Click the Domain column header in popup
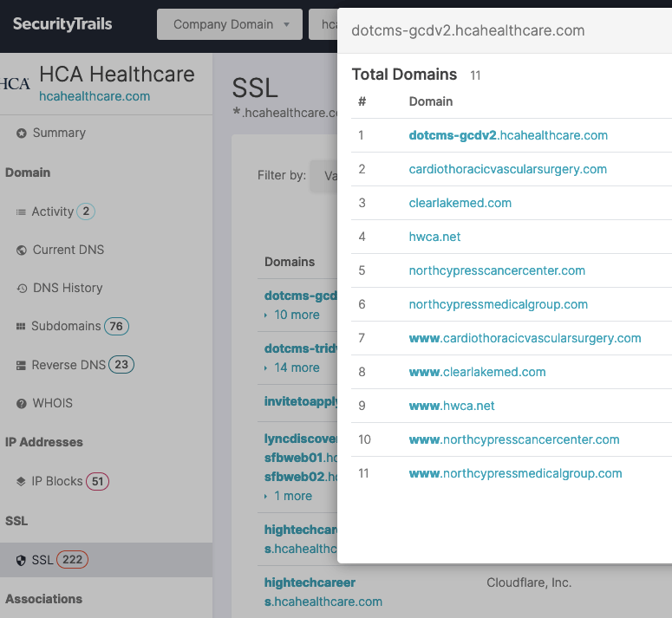The width and height of the screenshot is (672, 618). click(x=431, y=101)
